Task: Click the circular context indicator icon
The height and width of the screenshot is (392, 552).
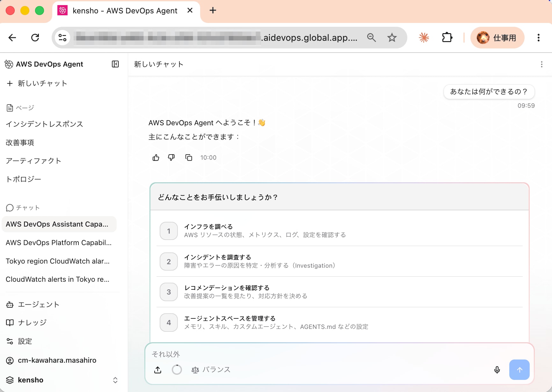Action: pyautogui.click(x=177, y=370)
